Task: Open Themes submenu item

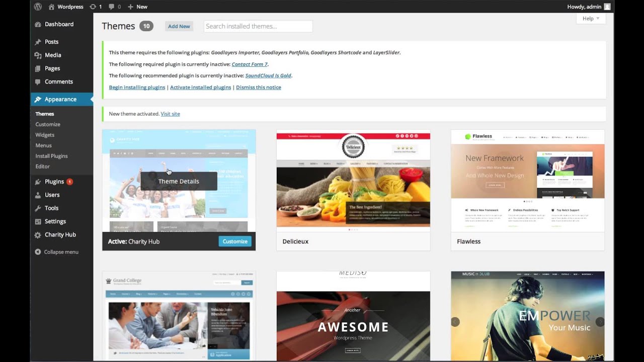Action: point(45,114)
